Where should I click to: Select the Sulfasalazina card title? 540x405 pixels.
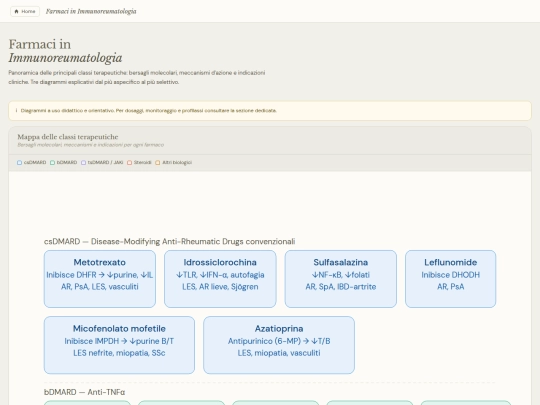[x=341, y=262]
